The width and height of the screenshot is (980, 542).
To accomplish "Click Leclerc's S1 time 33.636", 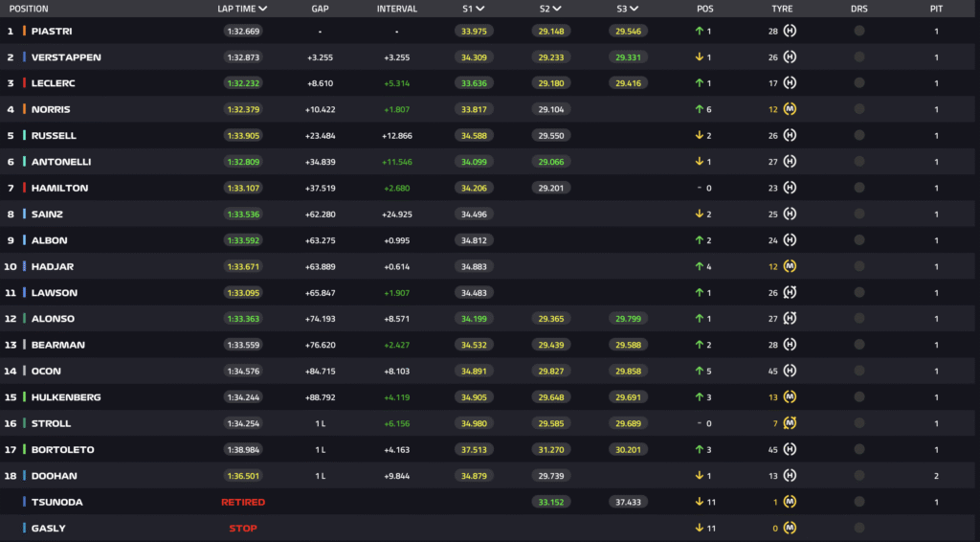I will pos(474,83).
